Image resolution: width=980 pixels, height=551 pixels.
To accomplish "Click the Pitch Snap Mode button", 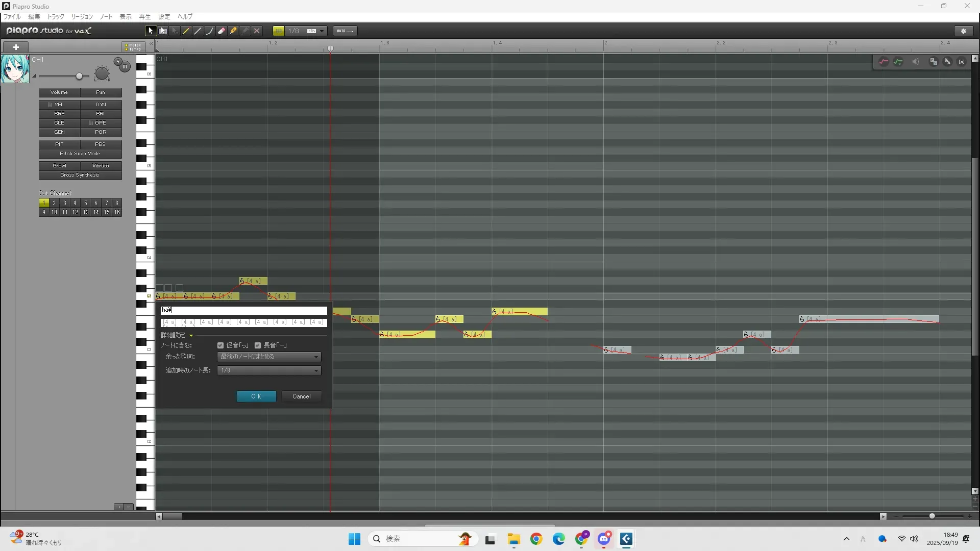I will (x=80, y=154).
